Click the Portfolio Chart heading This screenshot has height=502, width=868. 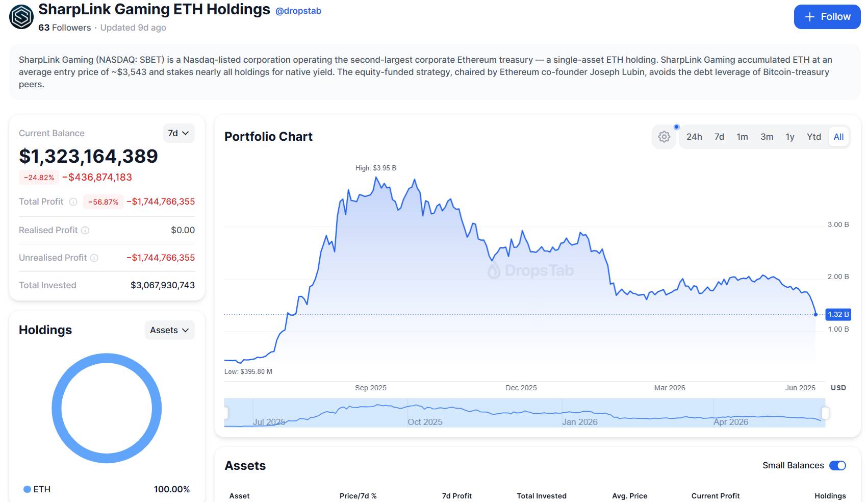268,137
